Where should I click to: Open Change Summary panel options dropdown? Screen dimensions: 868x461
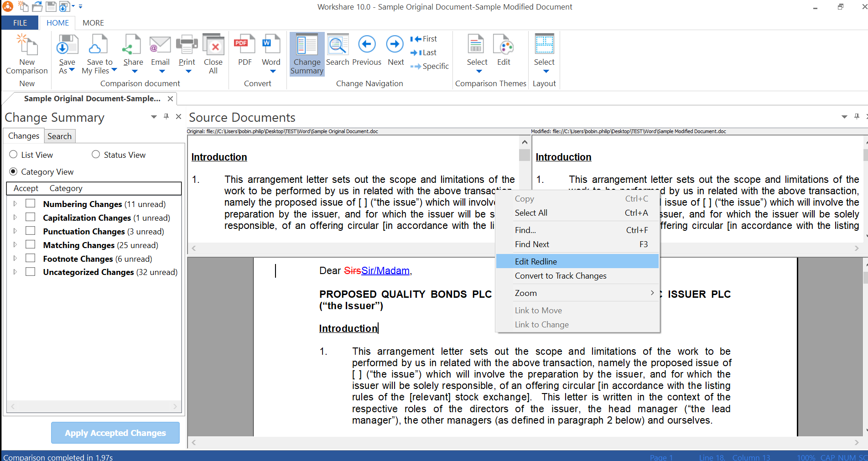click(154, 117)
